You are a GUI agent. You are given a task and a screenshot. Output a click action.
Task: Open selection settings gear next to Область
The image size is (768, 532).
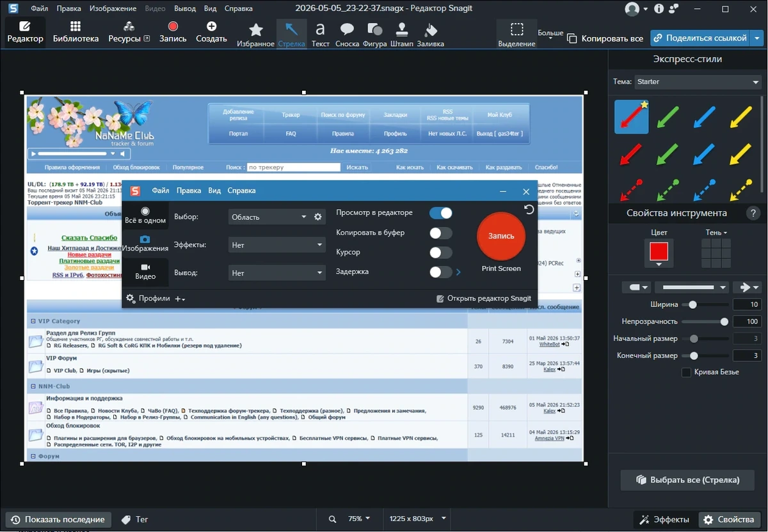[x=318, y=217]
